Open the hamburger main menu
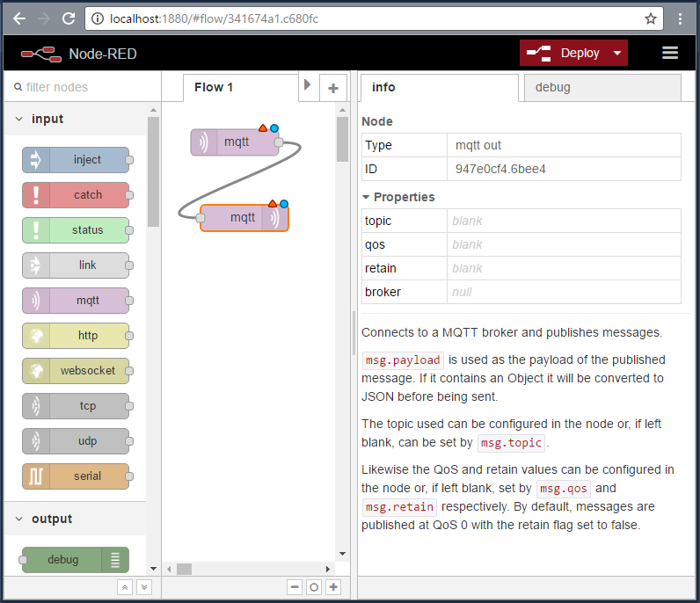The width and height of the screenshot is (700, 603). pos(670,53)
